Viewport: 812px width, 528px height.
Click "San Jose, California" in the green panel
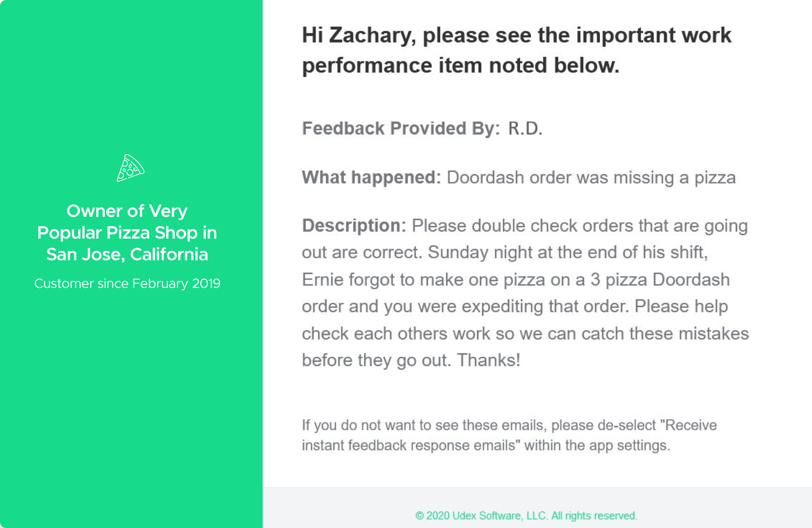[127, 254]
